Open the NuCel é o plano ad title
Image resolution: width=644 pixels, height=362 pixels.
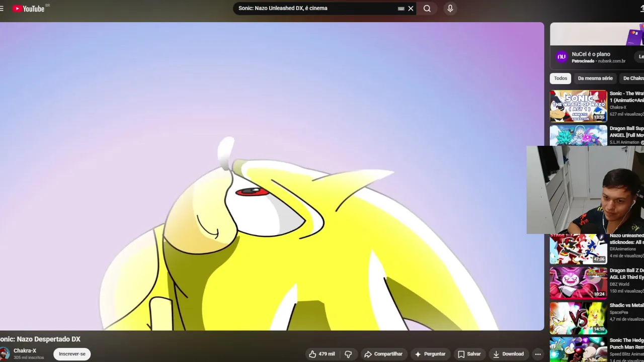(x=591, y=54)
